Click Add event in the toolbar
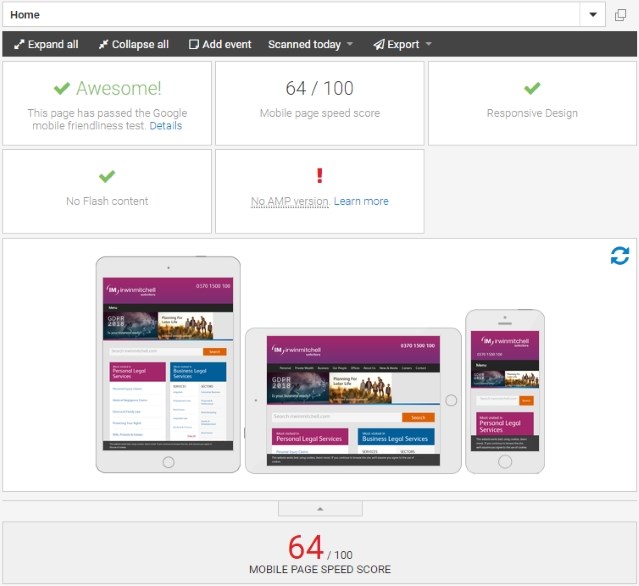This screenshot has height=586, width=639. (x=220, y=44)
